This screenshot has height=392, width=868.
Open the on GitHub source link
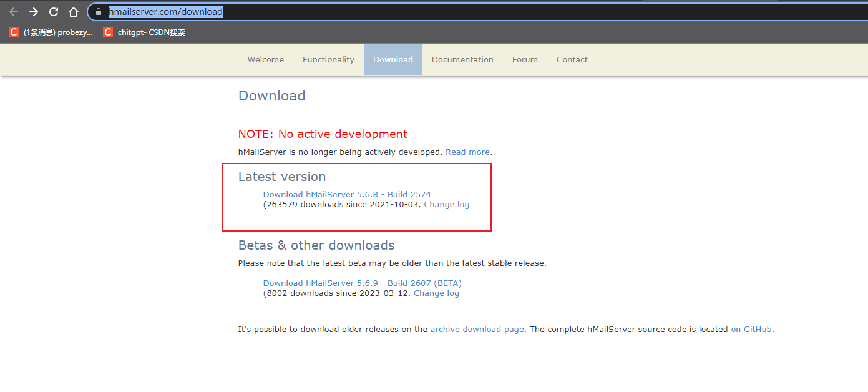pyautogui.click(x=752, y=329)
